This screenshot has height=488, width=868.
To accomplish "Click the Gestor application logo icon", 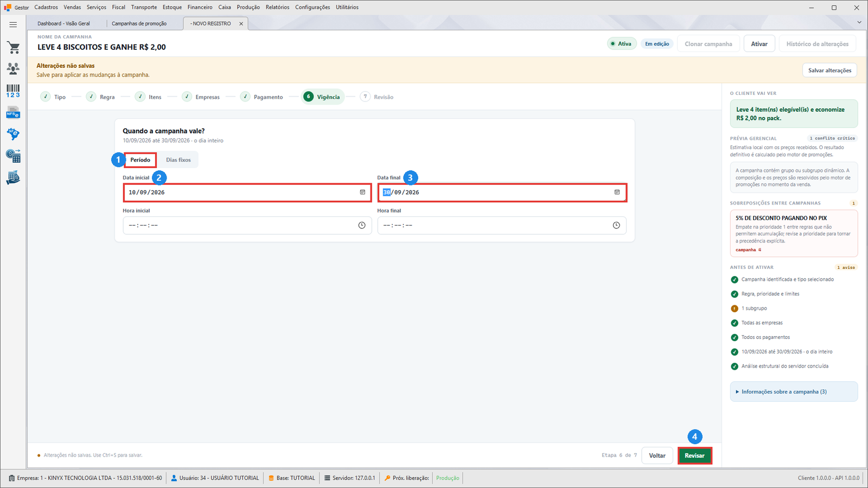I will click(x=8, y=8).
